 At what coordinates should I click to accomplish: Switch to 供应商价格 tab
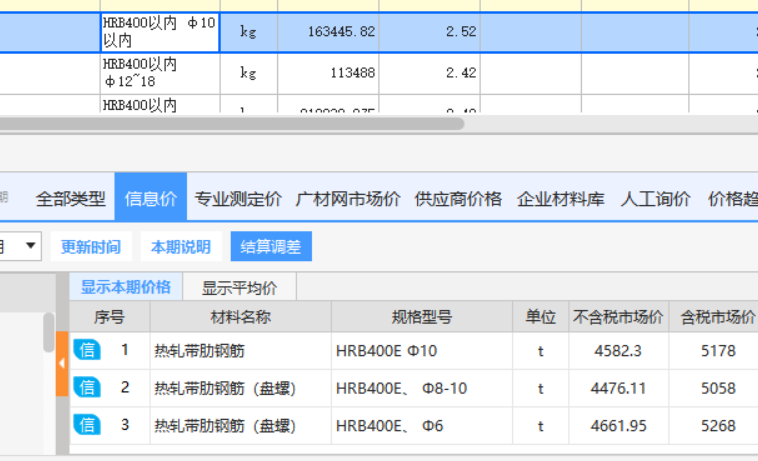[458, 199]
